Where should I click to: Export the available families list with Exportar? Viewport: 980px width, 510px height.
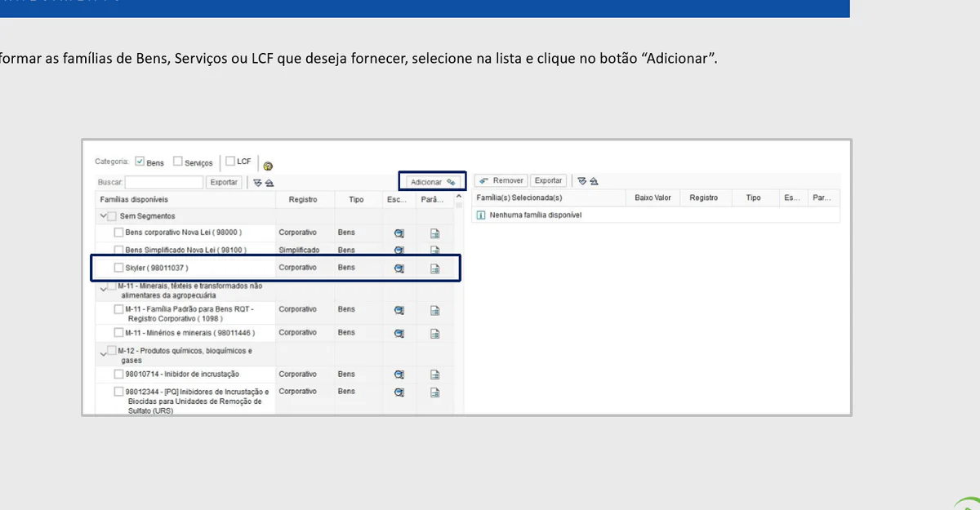tap(224, 183)
